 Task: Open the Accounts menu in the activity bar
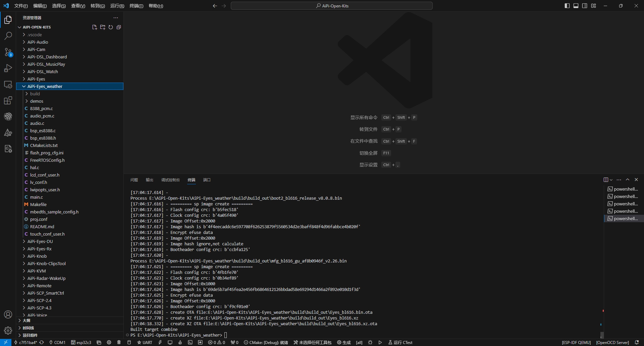[x=8, y=314]
